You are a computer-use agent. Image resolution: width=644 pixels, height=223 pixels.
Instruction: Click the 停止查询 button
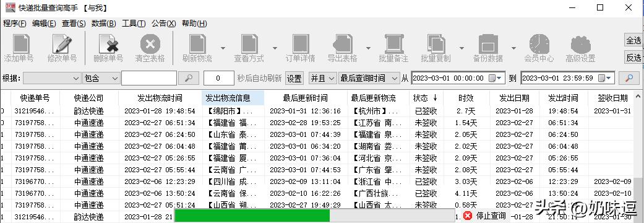point(486,215)
